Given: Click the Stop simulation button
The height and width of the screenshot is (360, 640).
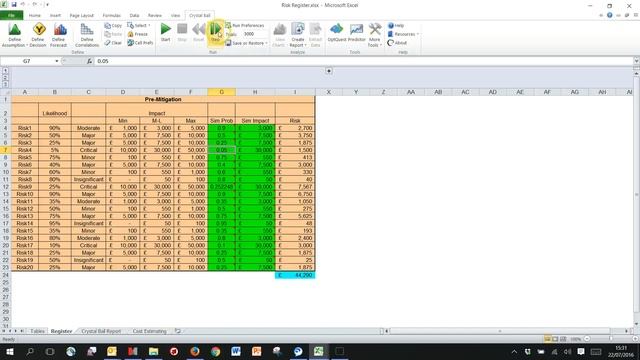Looking at the screenshot, I should 182,32.
